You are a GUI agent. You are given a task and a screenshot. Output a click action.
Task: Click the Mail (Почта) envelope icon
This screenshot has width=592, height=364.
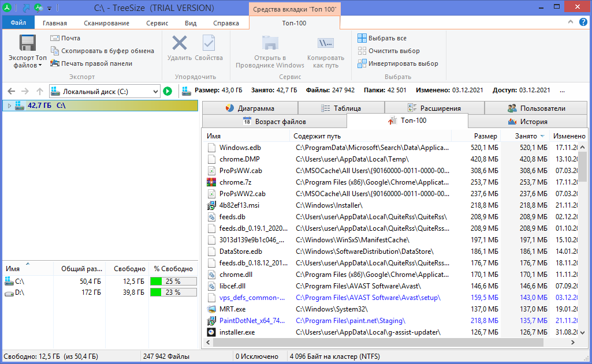(55, 38)
